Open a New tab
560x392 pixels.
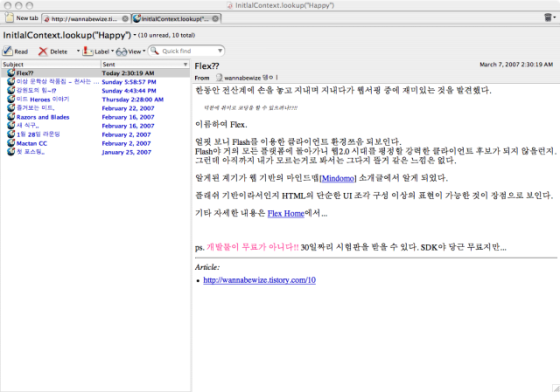[22, 18]
